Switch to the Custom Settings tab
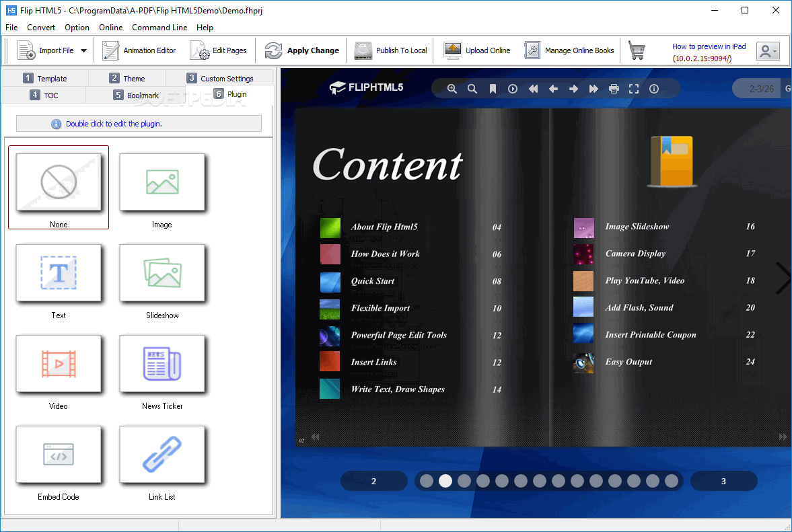Viewport: 792px width, 532px height. point(220,78)
